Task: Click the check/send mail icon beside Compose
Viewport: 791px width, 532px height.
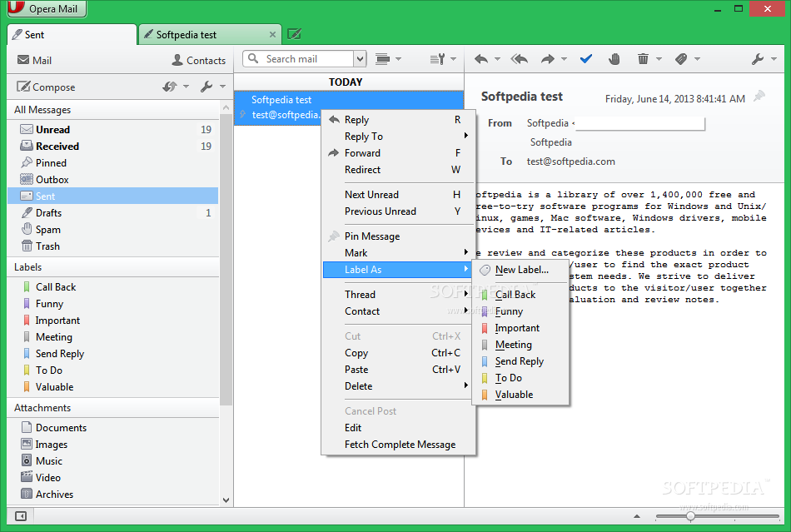Action: tap(170, 87)
